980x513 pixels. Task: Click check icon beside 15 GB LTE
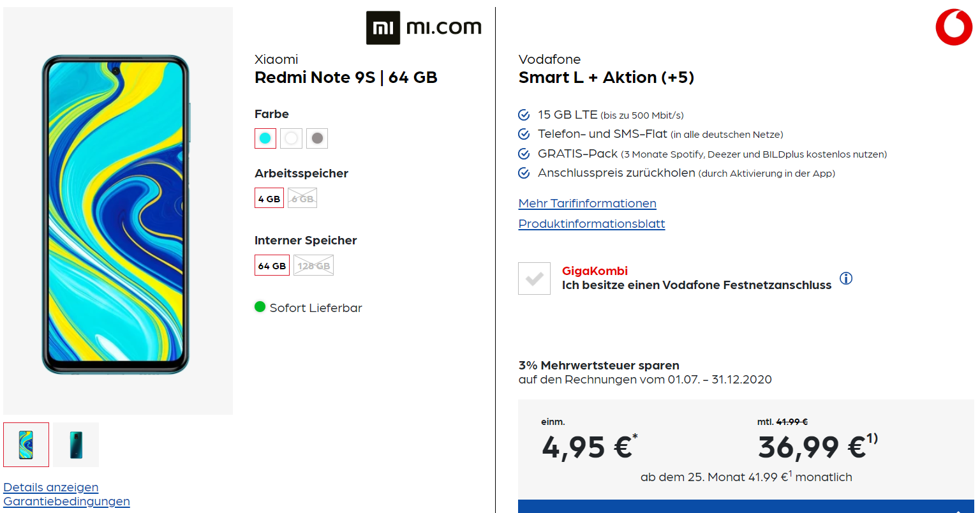pos(524,115)
